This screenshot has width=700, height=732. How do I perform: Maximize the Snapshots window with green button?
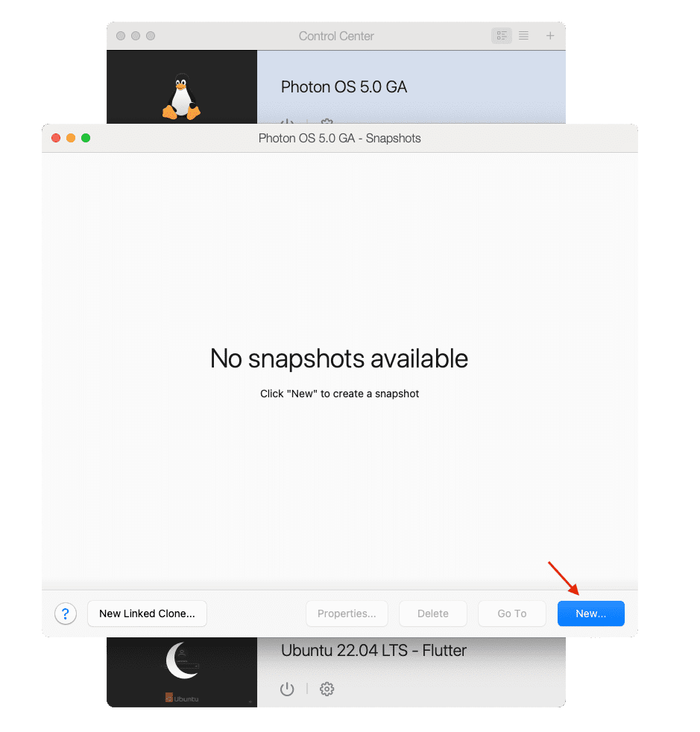point(86,138)
